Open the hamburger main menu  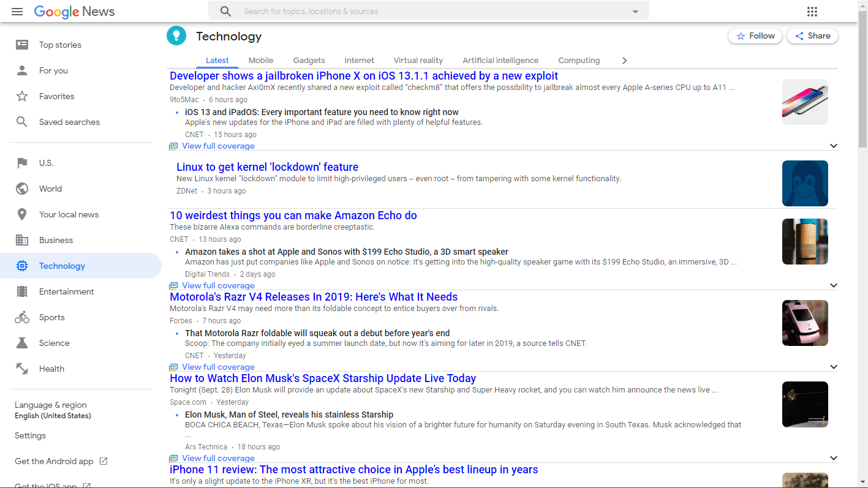click(x=17, y=12)
